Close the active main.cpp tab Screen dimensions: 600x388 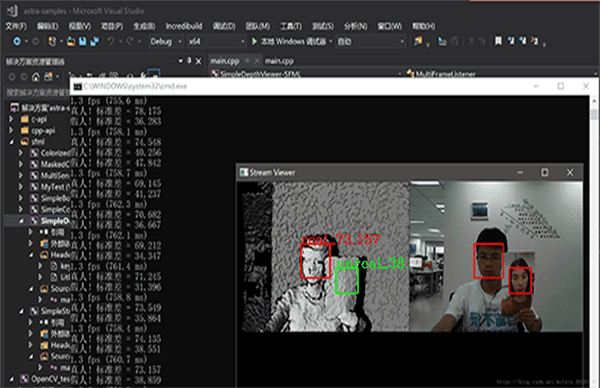pyautogui.click(x=257, y=60)
